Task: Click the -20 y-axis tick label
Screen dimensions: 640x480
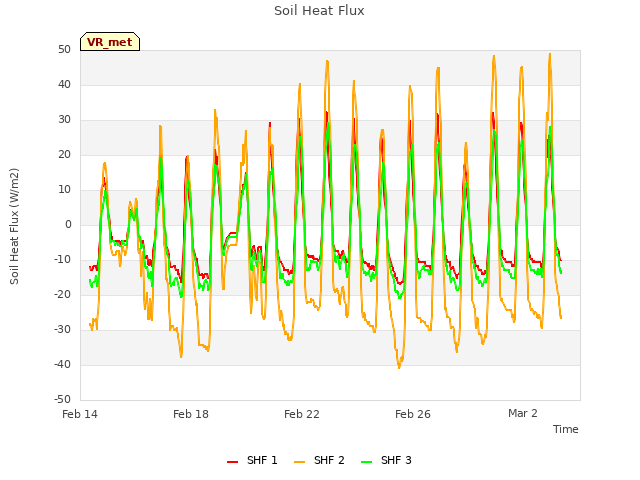Action: tap(63, 294)
